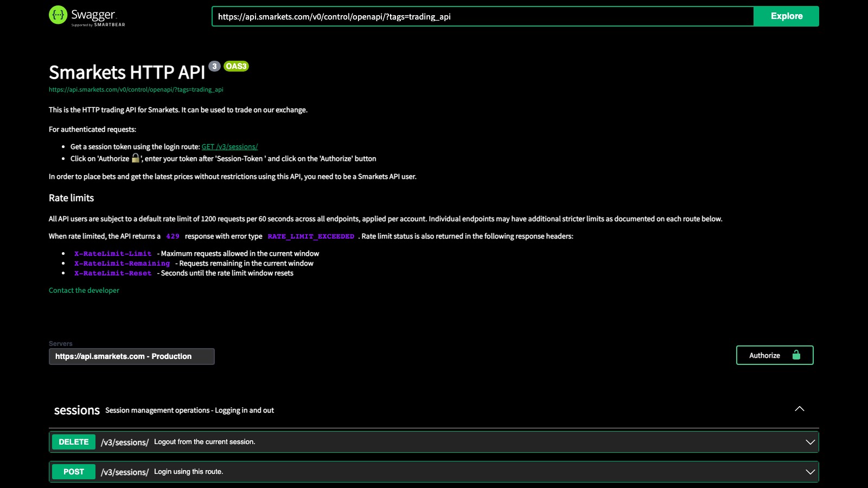Click the Rate limits heading
Screen dimensions: 868x488
[71, 198]
